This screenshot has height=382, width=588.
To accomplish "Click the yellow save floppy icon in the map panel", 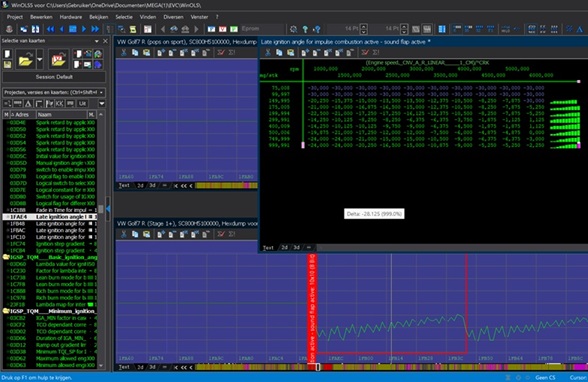I will coord(7,64).
